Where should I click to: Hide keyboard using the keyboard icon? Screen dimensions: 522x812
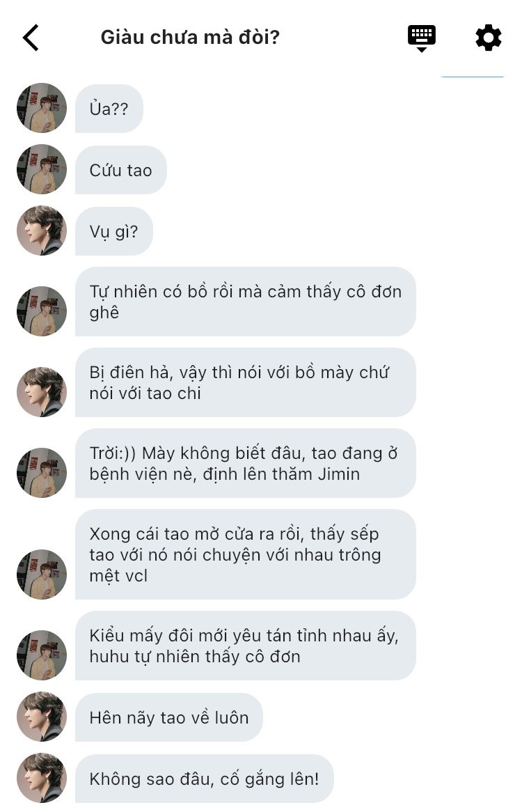pos(422,38)
